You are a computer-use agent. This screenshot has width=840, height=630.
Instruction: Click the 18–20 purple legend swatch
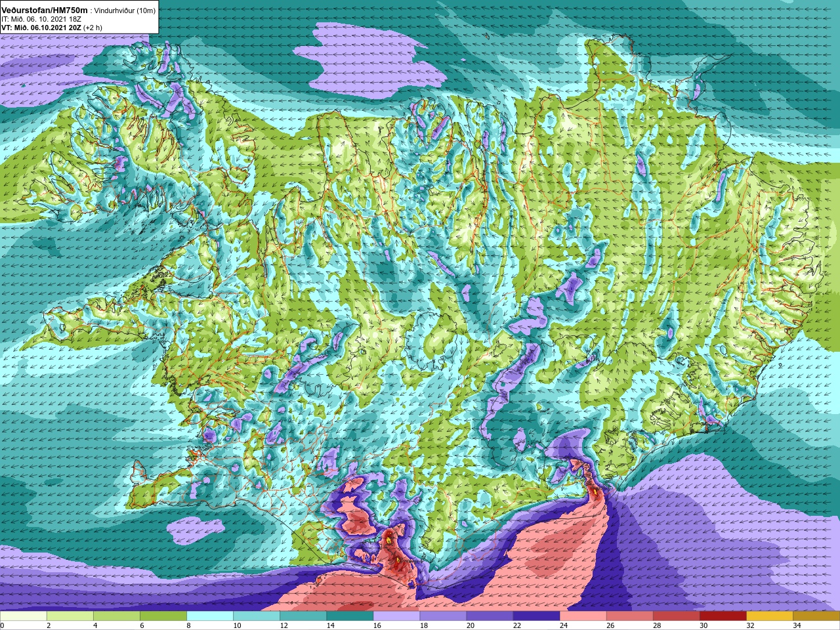(443, 616)
